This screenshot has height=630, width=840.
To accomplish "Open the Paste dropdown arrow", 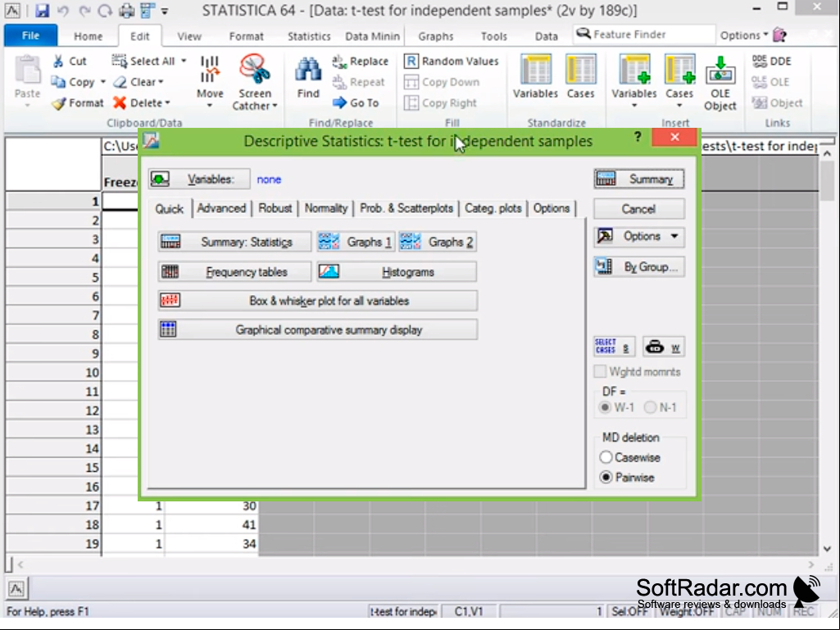I will coord(27,106).
